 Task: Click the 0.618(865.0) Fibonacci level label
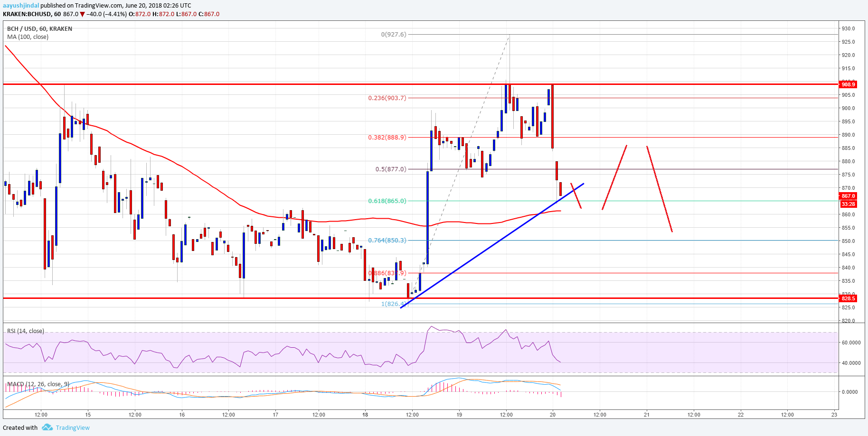(x=387, y=201)
